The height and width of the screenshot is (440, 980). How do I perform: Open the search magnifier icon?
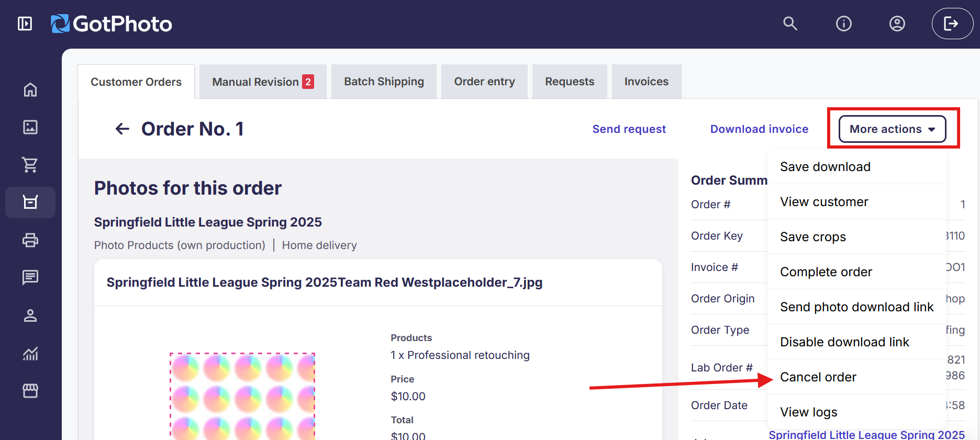[x=790, y=24]
